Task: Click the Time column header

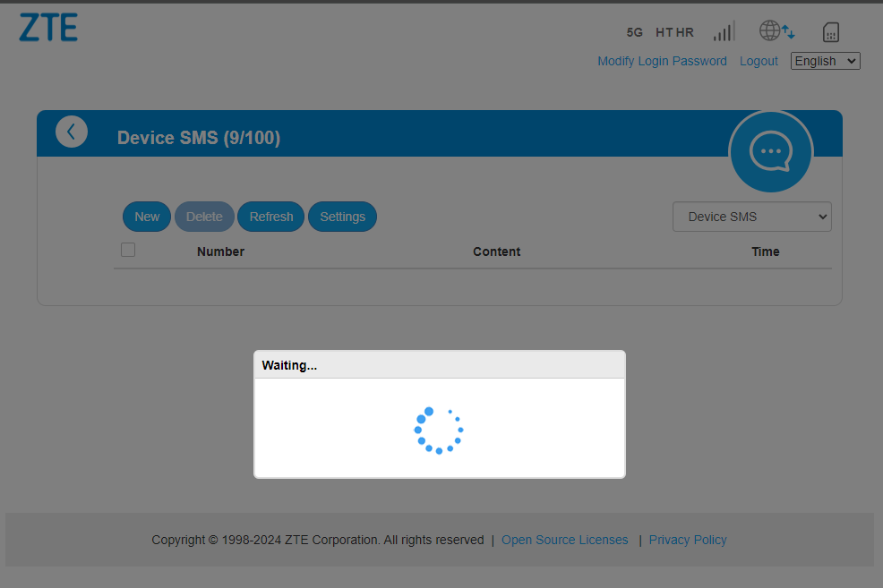Action: (x=766, y=251)
